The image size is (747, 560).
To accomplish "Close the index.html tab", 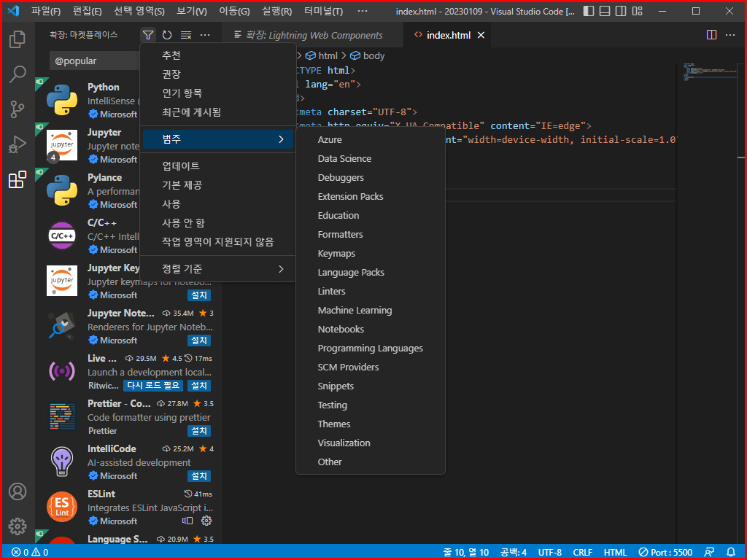I will [481, 35].
